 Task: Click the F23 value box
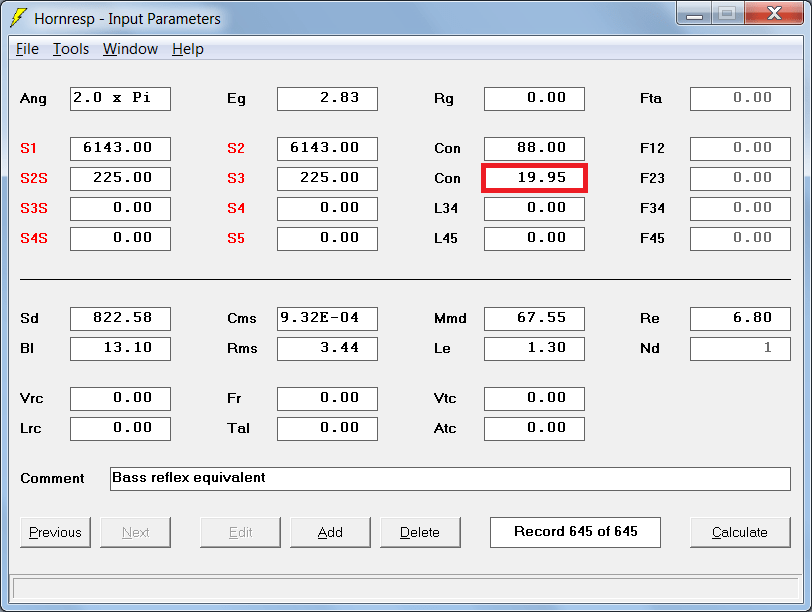pos(741,179)
